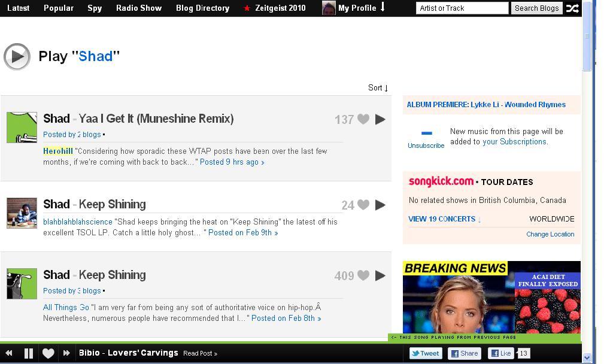Open the blahblahblahscience blog link
Viewport: 613px width, 364px height.
(x=78, y=222)
